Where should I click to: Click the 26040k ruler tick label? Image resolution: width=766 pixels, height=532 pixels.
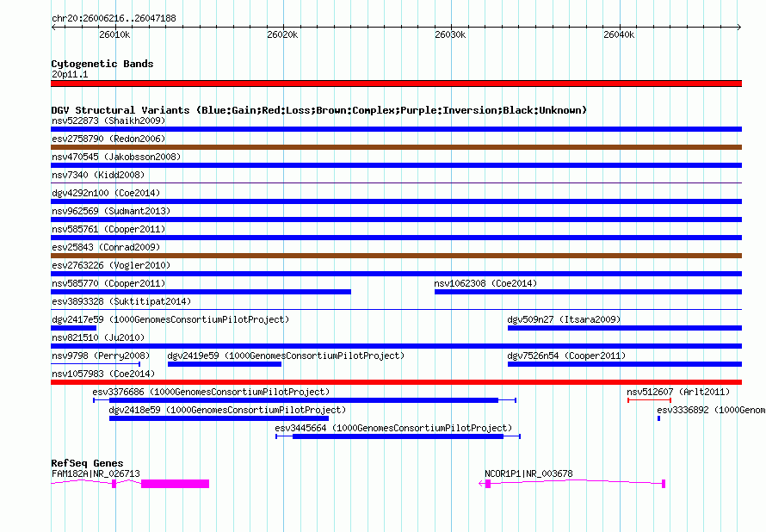[x=619, y=34]
